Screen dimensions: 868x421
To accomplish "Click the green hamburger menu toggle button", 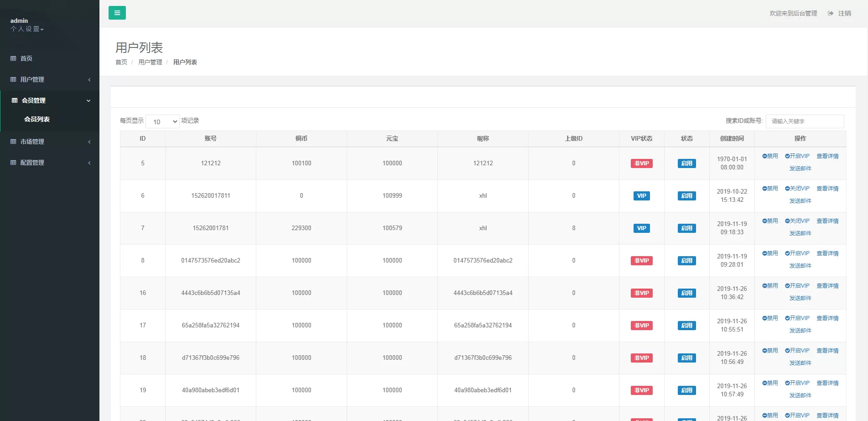I will pyautogui.click(x=117, y=13).
